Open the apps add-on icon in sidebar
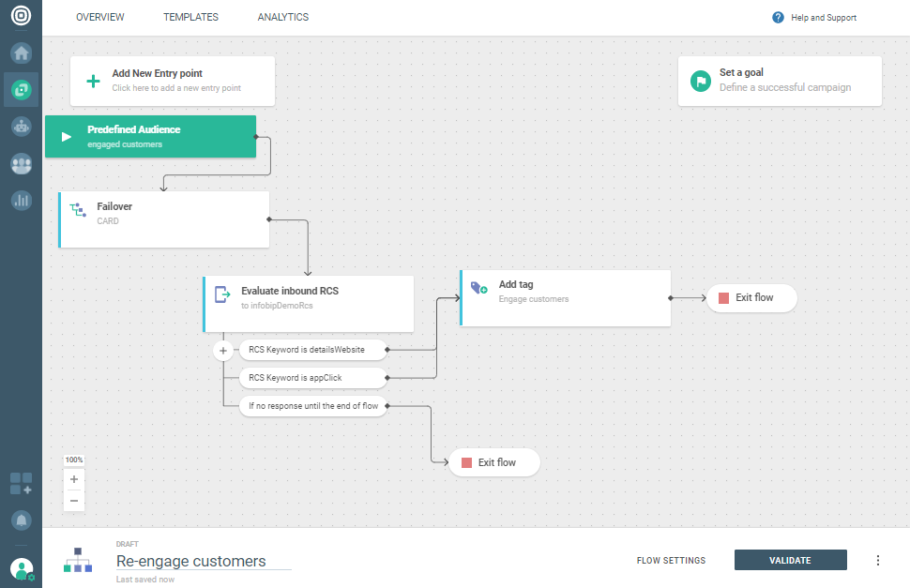Viewport: 910px width, 588px height. pos(21,484)
